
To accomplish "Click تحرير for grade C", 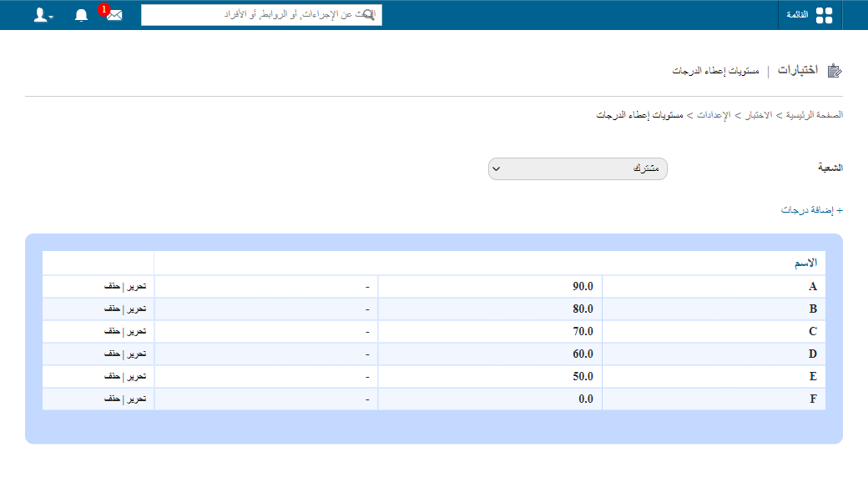I will tap(136, 331).
